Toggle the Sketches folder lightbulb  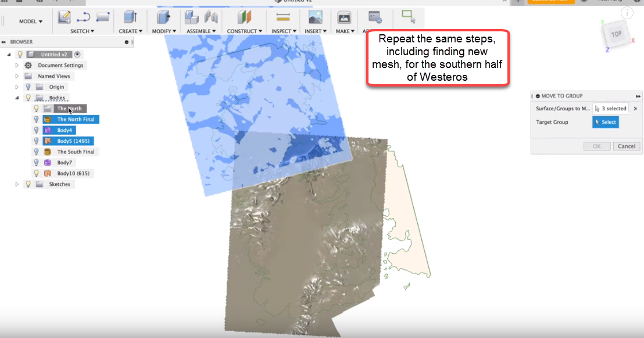click(28, 184)
